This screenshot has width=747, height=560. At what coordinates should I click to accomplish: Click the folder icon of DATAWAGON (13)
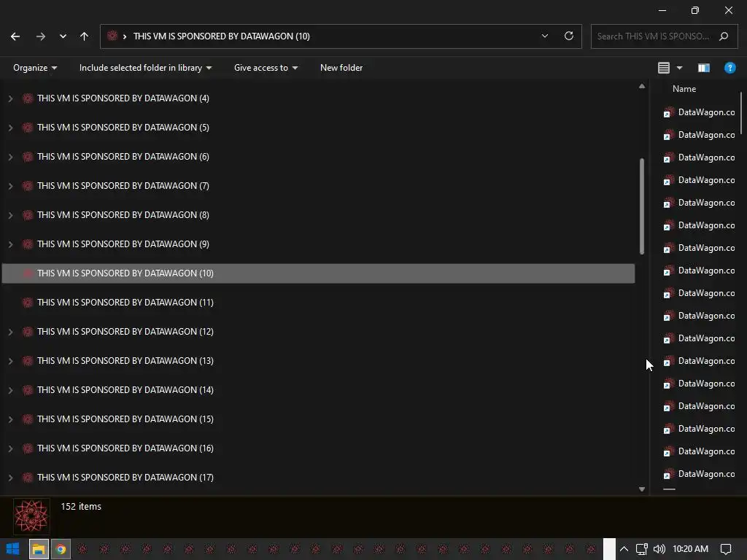tap(28, 360)
